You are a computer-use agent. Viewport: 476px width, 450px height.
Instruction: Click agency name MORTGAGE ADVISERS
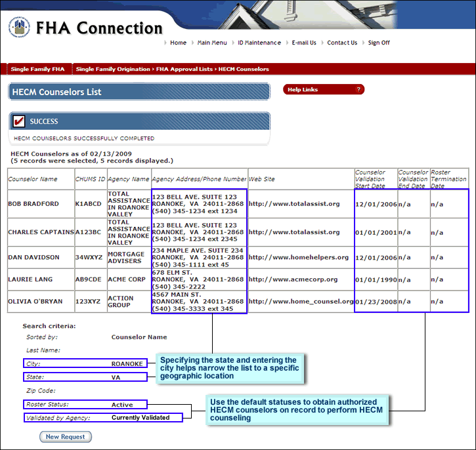[x=126, y=257]
